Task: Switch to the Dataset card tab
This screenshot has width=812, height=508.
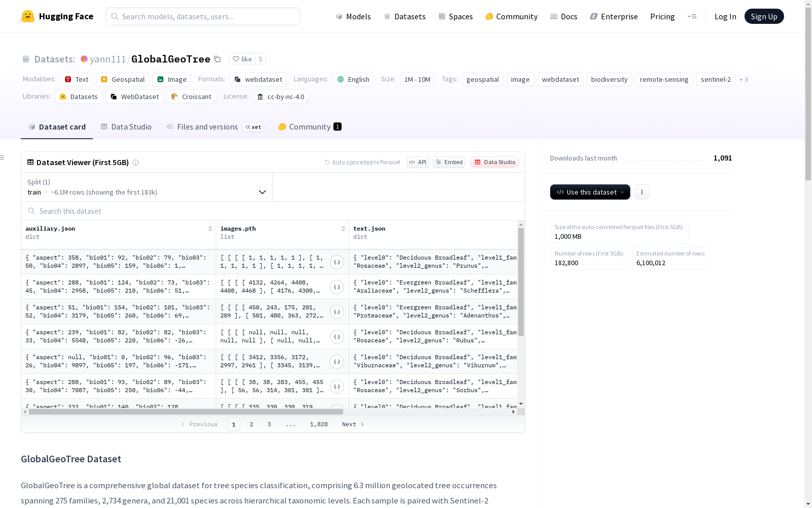Action: pyautogui.click(x=57, y=127)
